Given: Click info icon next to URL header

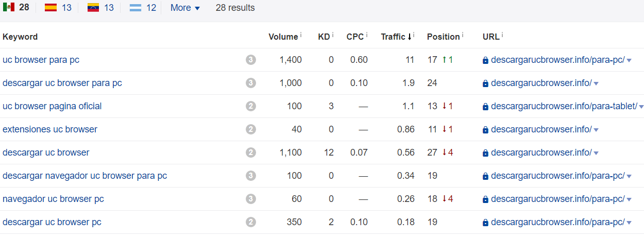Looking at the screenshot, I should pos(502,35).
